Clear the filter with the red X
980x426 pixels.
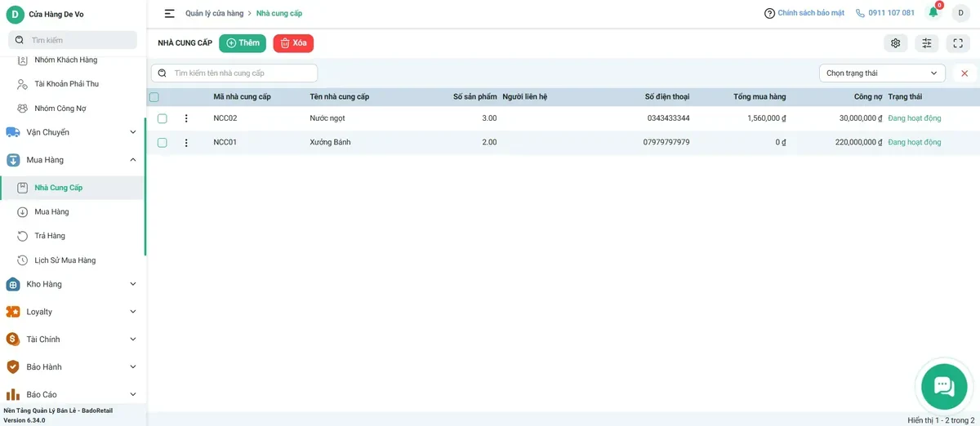pos(964,73)
